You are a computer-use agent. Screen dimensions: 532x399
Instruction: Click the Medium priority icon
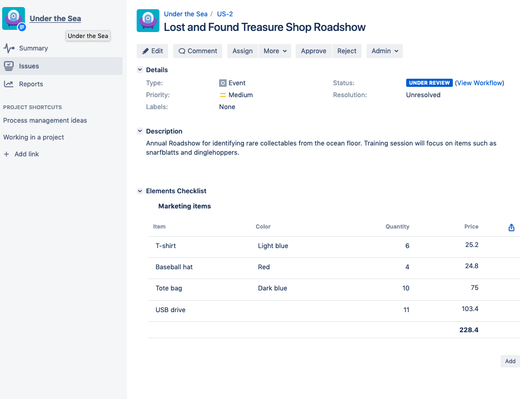tap(222, 94)
